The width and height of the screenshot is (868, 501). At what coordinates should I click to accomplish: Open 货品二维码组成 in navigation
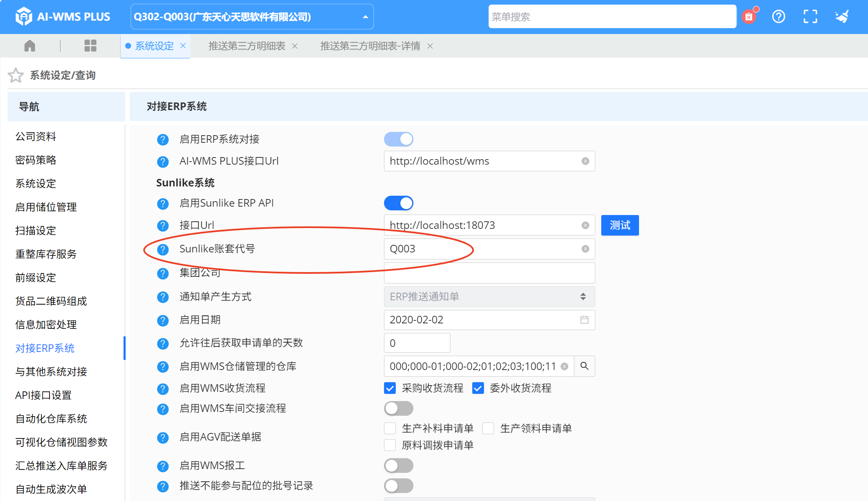(51, 301)
